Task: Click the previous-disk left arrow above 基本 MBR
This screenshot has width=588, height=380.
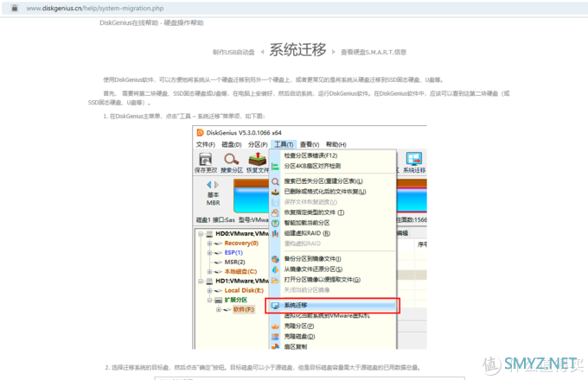Action: 209,185
